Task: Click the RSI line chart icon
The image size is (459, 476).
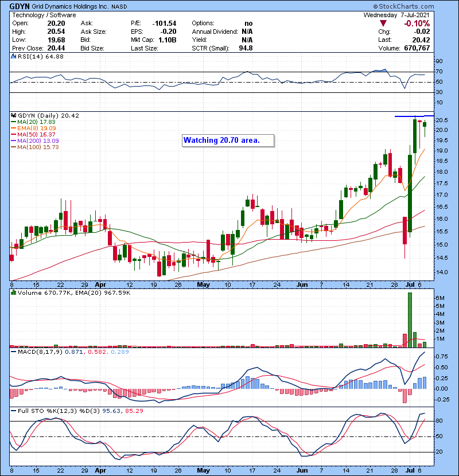Action: coord(13,56)
